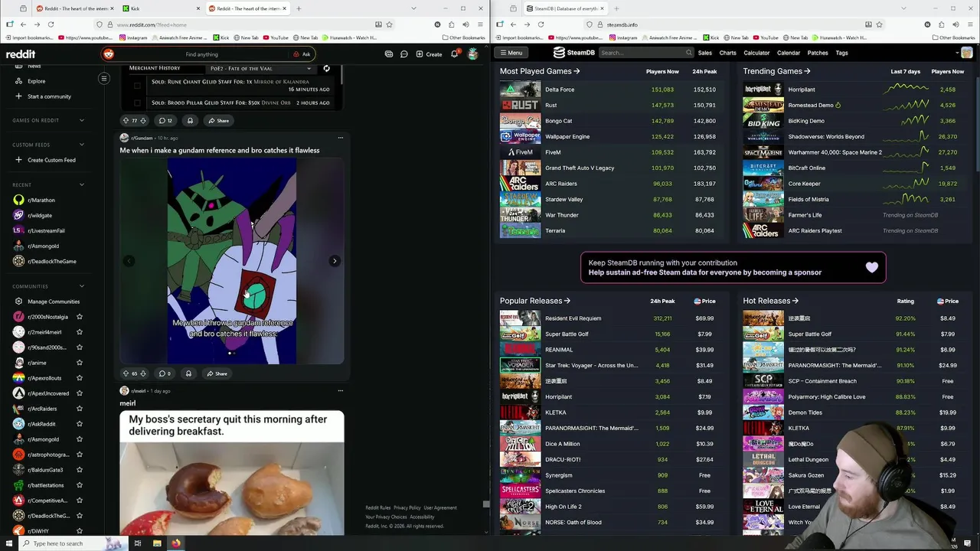Open SteamDB account dropdown arrow
980x551 pixels.
[x=957, y=53]
